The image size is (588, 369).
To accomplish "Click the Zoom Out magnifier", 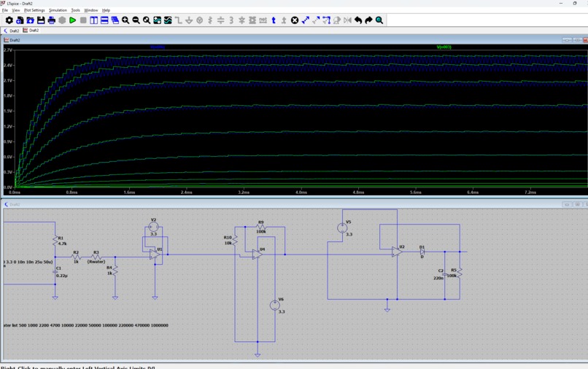I will tap(136, 20).
